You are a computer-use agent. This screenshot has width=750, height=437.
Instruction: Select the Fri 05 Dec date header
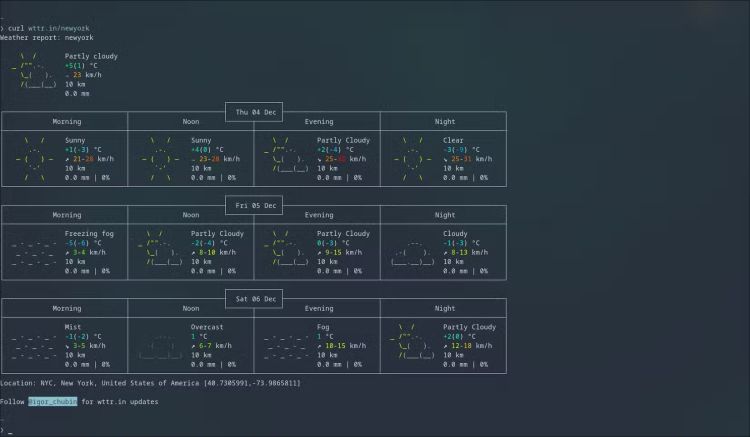[255, 205]
